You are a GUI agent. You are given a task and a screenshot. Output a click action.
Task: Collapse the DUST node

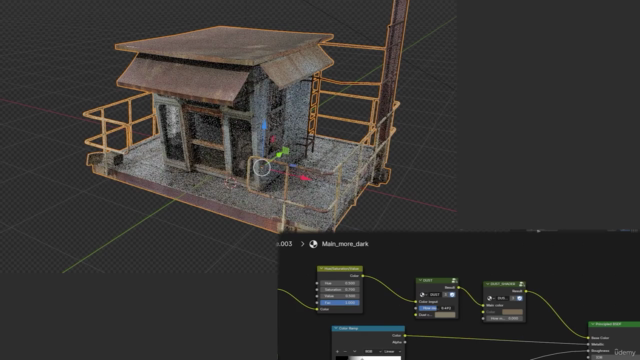pyautogui.click(x=420, y=280)
